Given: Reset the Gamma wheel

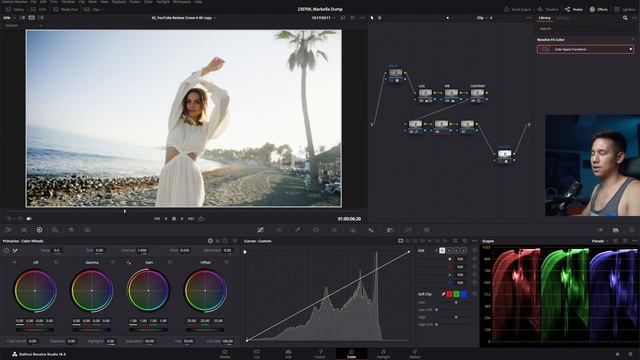Looking at the screenshot, I should pyautogui.click(x=113, y=262).
